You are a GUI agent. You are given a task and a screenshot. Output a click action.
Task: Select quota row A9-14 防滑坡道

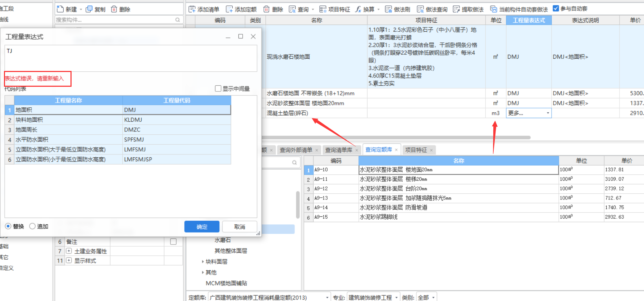(x=474, y=207)
